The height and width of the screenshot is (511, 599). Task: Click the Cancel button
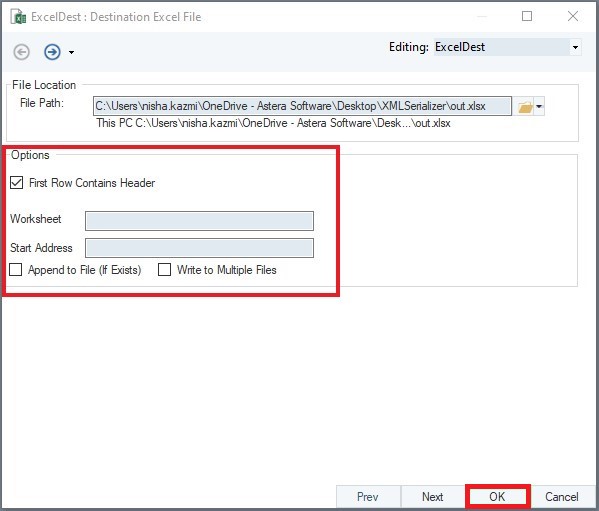point(562,496)
